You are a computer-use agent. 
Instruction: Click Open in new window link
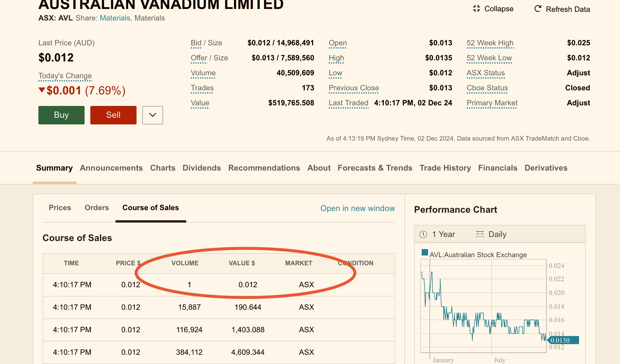(358, 208)
